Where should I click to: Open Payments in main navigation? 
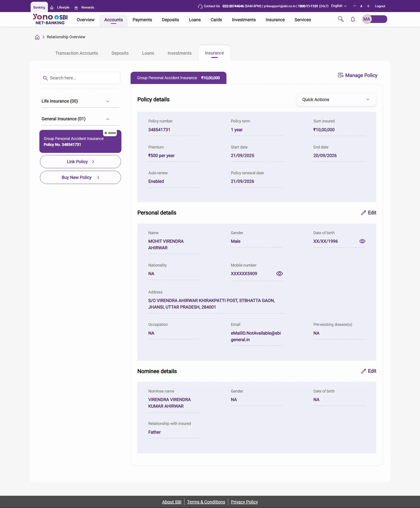[142, 20]
